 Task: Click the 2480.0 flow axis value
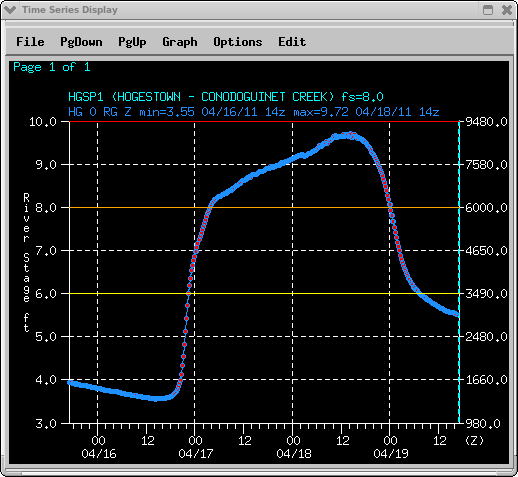(x=486, y=337)
